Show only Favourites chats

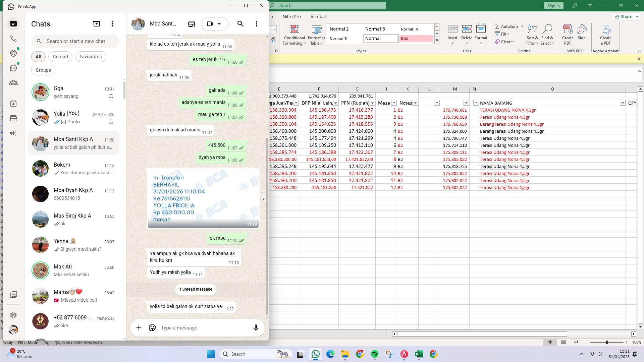[90, 56]
